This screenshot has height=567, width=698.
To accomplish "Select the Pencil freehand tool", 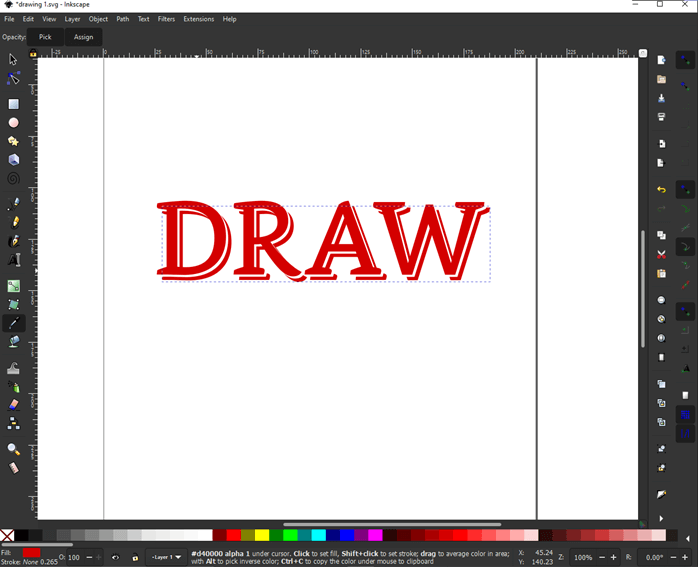I will click(13, 222).
